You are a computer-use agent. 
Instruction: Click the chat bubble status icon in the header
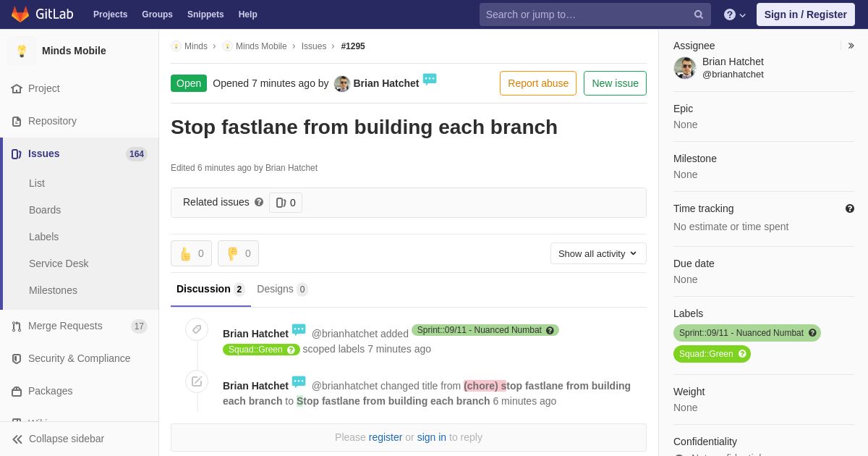point(430,80)
